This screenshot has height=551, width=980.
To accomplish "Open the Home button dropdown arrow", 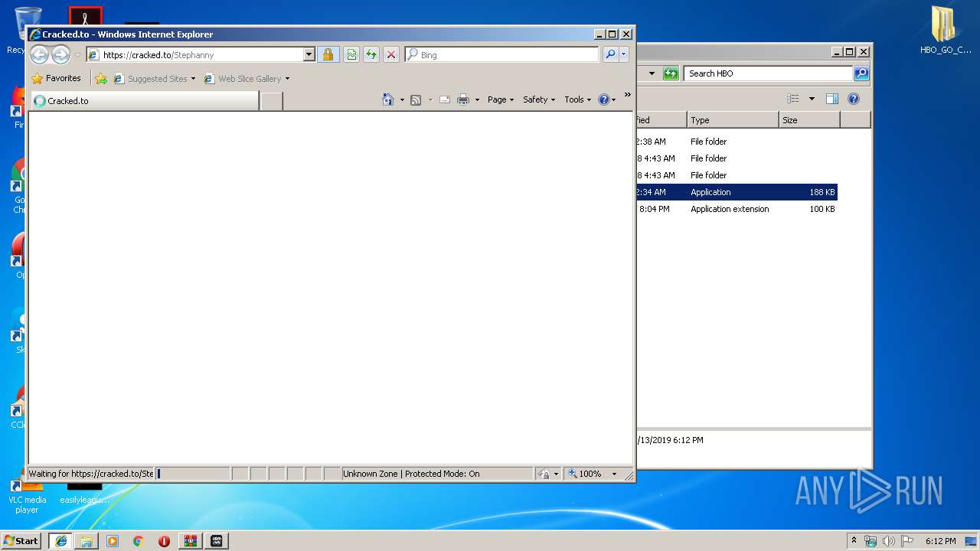I will pyautogui.click(x=402, y=99).
